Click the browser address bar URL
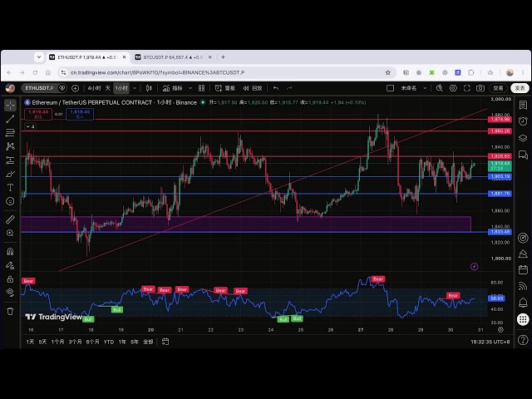The width and height of the screenshot is (532, 399). (x=157, y=72)
